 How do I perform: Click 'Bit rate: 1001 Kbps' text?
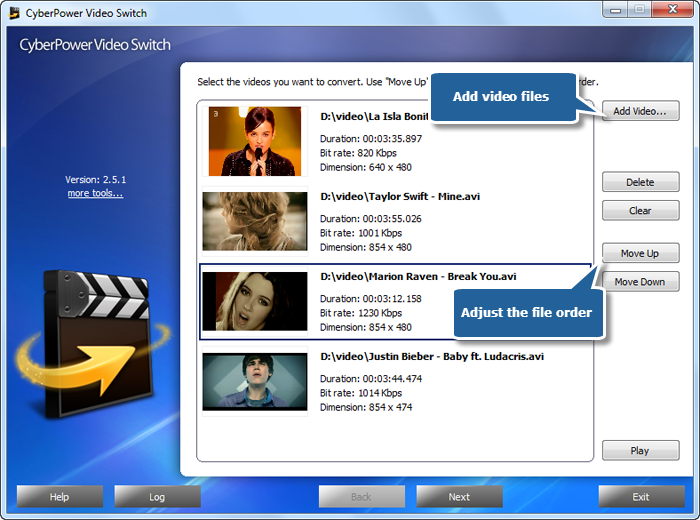pyautogui.click(x=361, y=233)
